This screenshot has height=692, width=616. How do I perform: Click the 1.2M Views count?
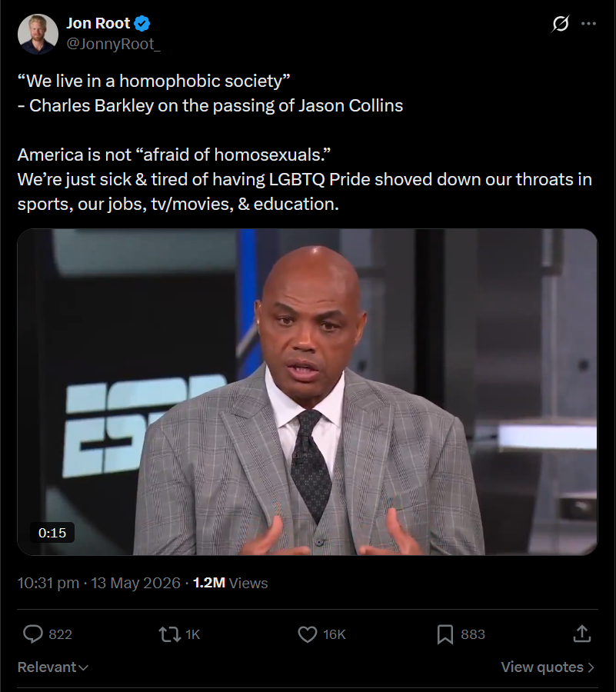tap(231, 583)
